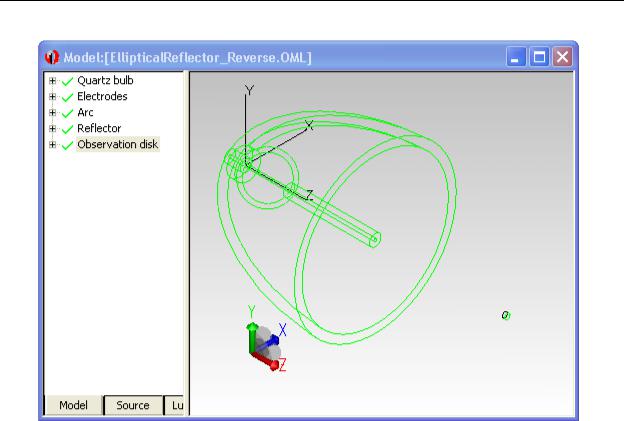Expand the Observation disk tree node
624x421 pixels.
(x=52, y=144)
